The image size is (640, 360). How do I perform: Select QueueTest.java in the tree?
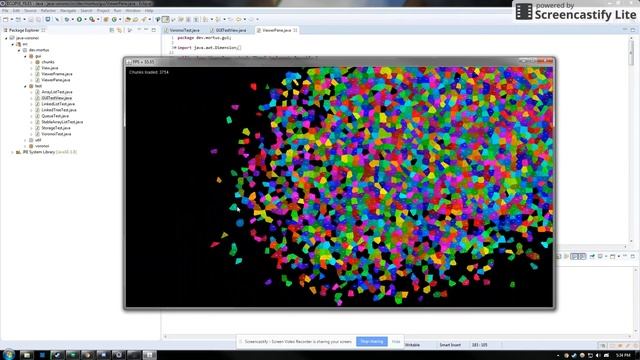[x=55, y=116]
